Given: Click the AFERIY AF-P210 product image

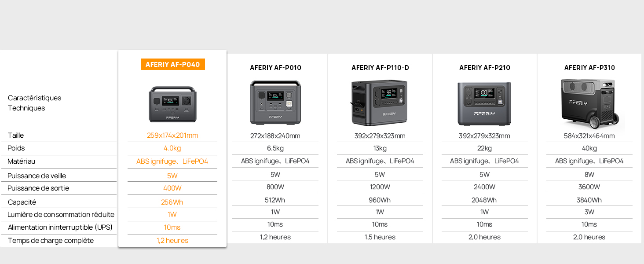Looking at the screenshot, I should 484,104.
